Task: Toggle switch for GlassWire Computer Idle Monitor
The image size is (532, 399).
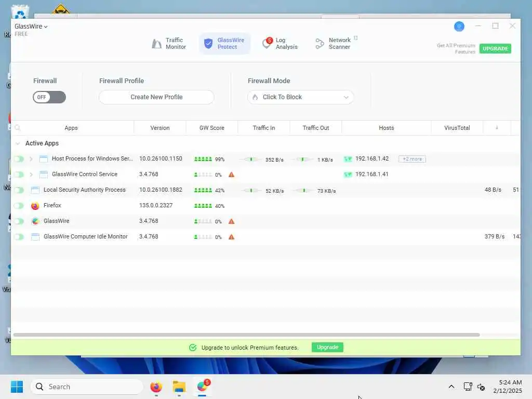Action: 19,237
